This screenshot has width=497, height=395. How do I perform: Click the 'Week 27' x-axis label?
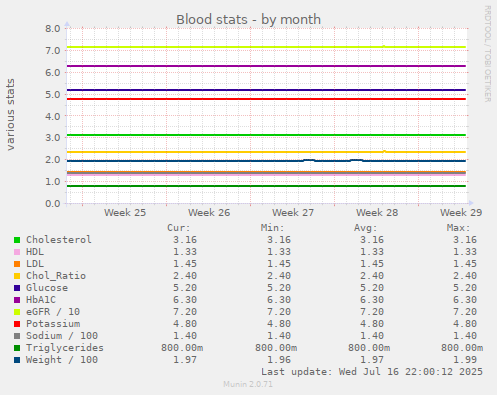(293, 213)
